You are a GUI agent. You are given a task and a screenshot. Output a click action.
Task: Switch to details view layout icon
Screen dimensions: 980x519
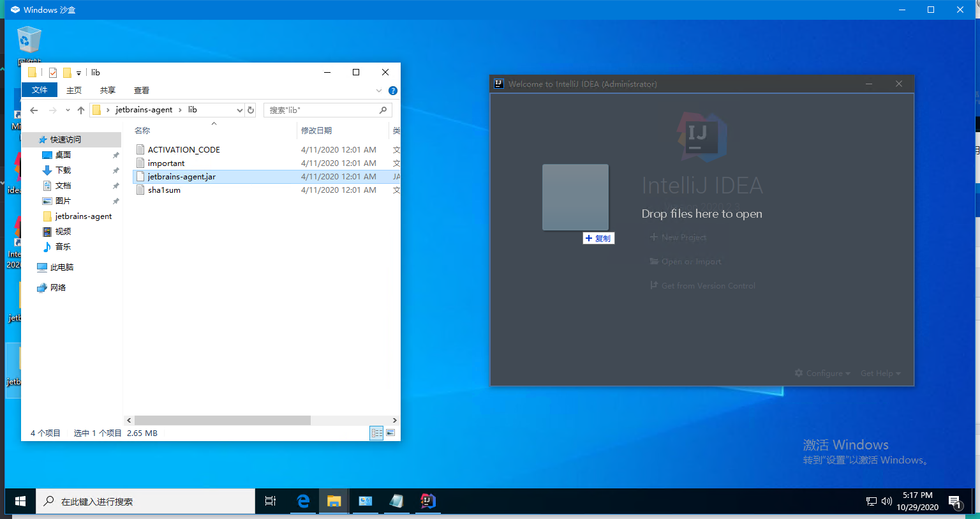pos(377,433)
